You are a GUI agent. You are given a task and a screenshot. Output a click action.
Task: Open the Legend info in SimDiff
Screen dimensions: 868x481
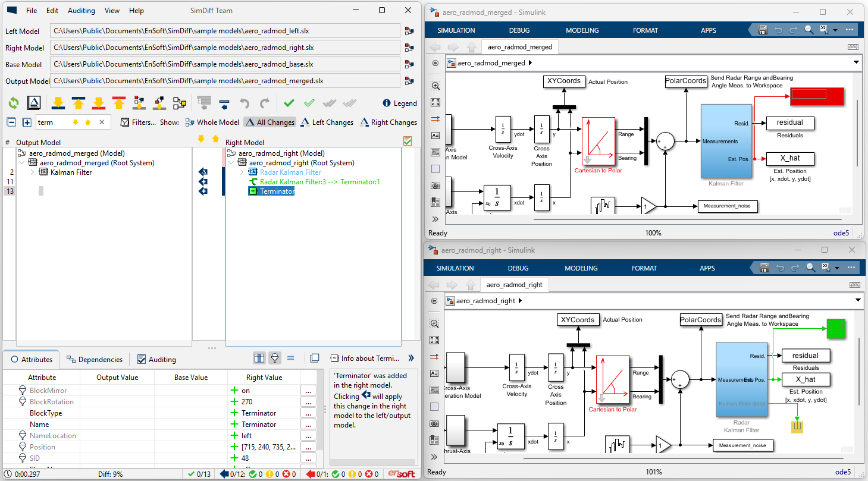click(x=400, y=103)
